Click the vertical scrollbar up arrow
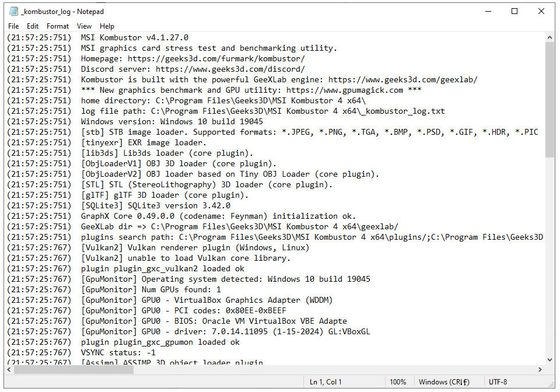The width and height of the screenshot is (560, 392). [x=549, y=37]
